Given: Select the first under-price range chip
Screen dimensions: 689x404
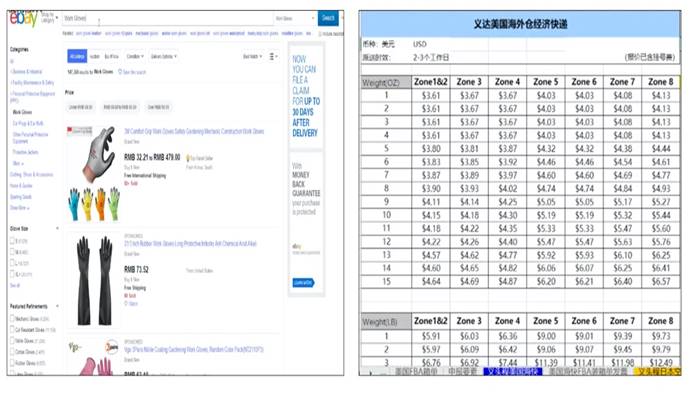Looking at the screenshot, I should click(x=81, y=107).
